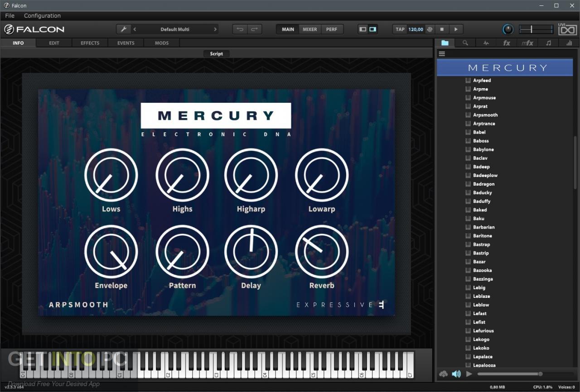Select the Arpsmooth preset in list
580x392 pixels.
tap(485, 115)
